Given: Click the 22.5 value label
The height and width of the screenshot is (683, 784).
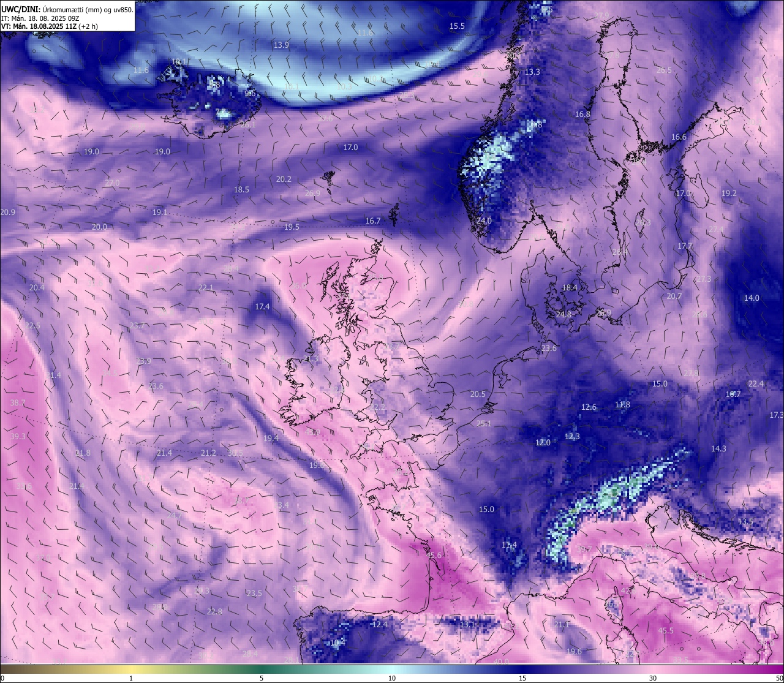Looking at the screenshot, I should click(x=32, y=326).
